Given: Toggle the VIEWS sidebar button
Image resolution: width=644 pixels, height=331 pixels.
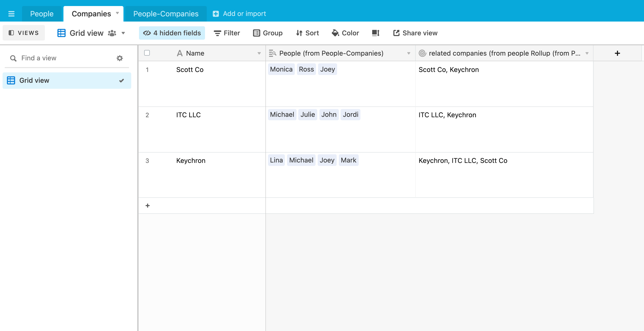Looking at the screenshot, I should [x=24, y=33].
